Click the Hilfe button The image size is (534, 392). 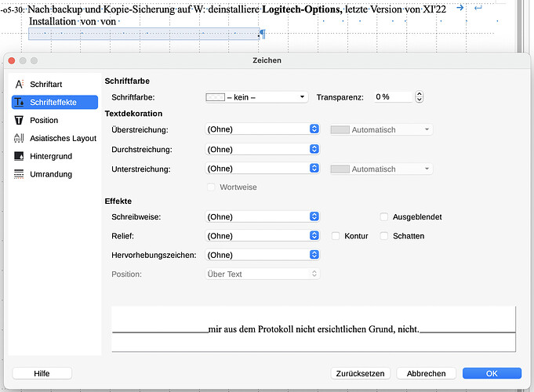(42, 373)
